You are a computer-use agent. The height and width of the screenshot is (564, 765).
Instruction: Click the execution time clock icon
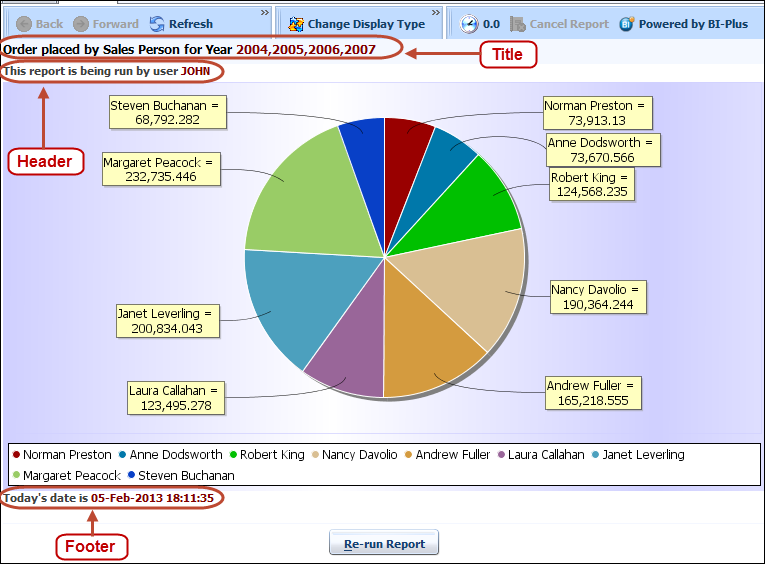pos(469,24)
